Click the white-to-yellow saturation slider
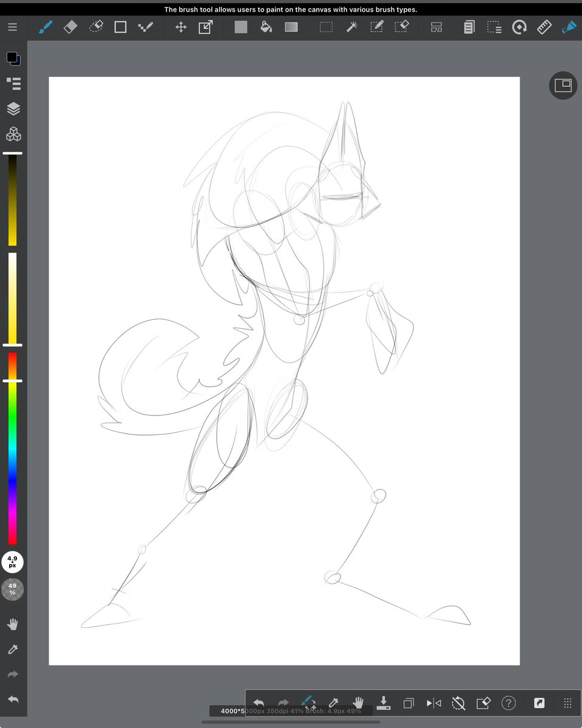This screenshot has height=728, width=582. click(x=12, y=299)
